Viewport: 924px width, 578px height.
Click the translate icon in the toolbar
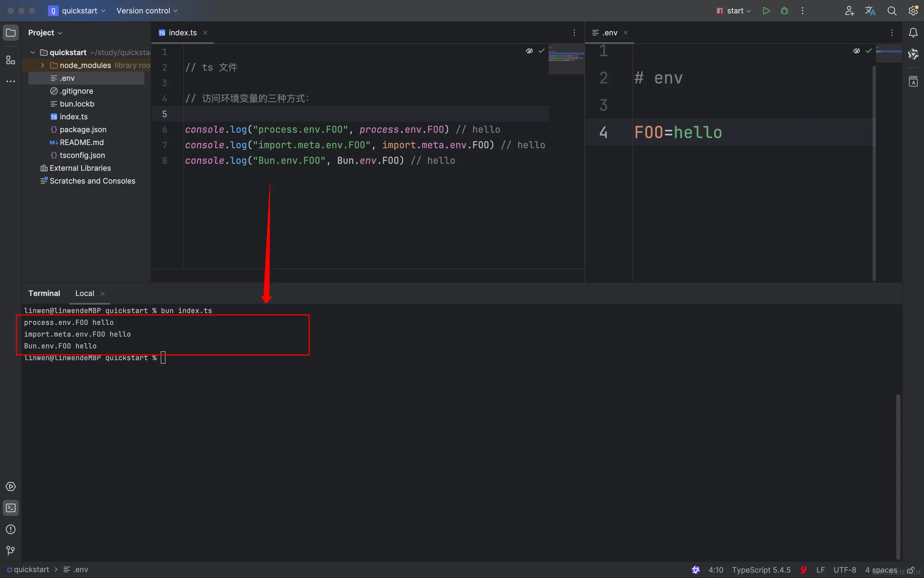[870, 11]
